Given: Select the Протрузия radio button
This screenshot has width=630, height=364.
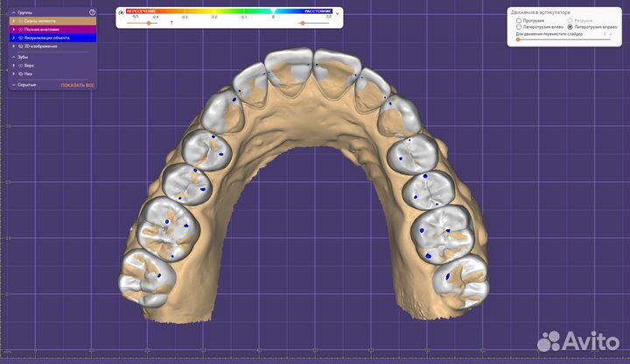Looking at the screenshot, I should pos(519,20).
